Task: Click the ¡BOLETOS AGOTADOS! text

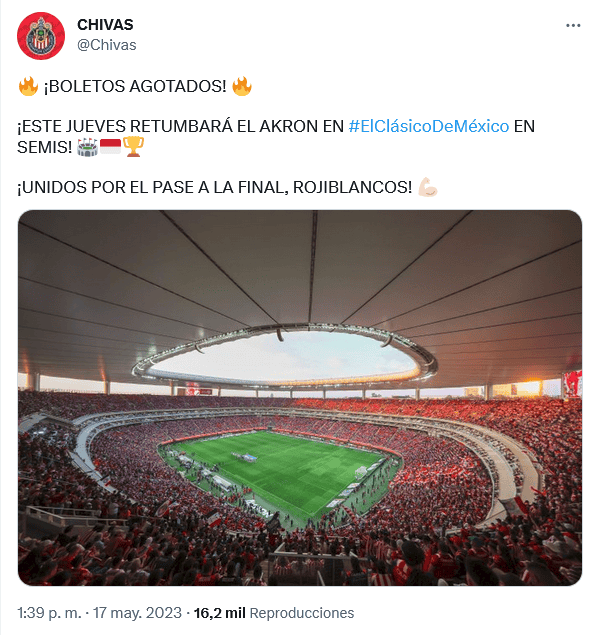Action: (135, 86)
